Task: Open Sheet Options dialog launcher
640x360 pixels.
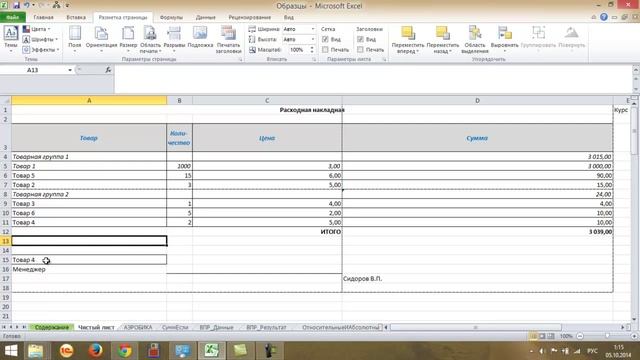Action: click(384, 60)
